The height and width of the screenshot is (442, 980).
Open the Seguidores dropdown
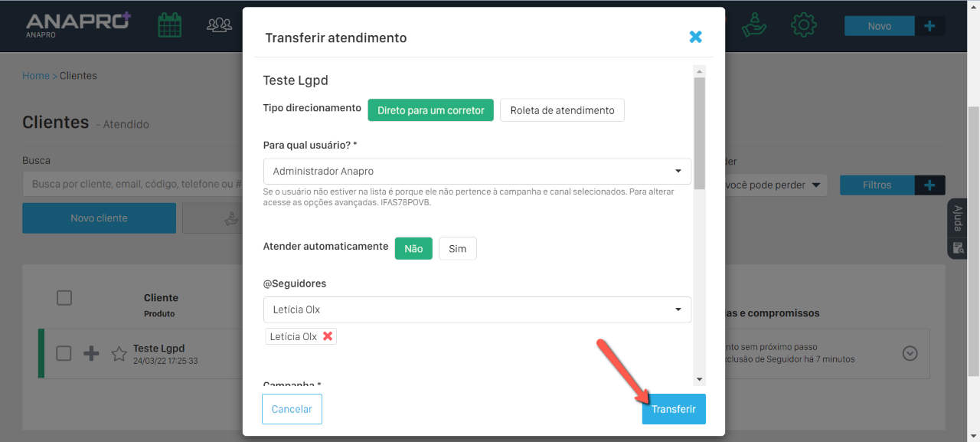tap(476, 309)
